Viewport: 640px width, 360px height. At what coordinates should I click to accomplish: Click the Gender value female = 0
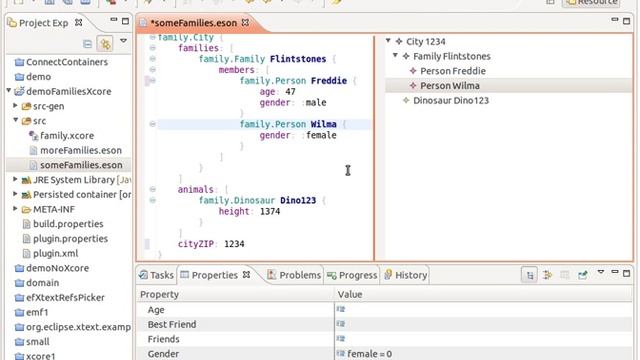point(369,354)
